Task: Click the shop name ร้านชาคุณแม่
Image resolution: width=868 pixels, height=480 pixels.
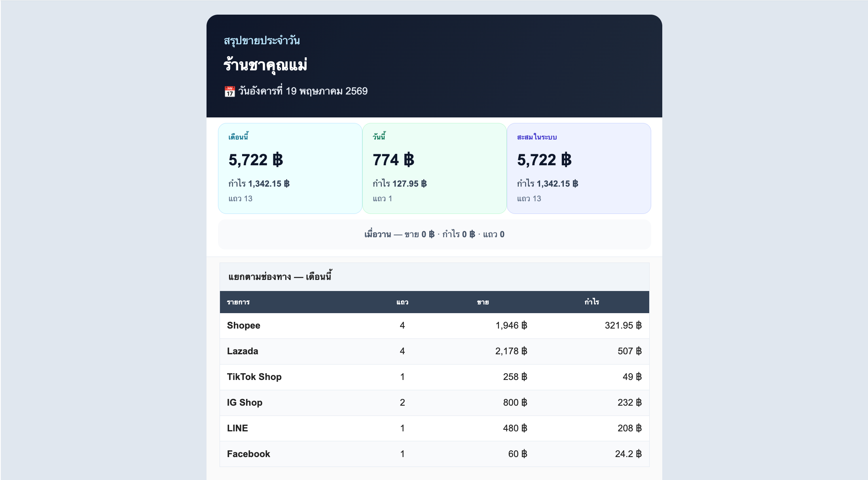Action: coord(265,65)
